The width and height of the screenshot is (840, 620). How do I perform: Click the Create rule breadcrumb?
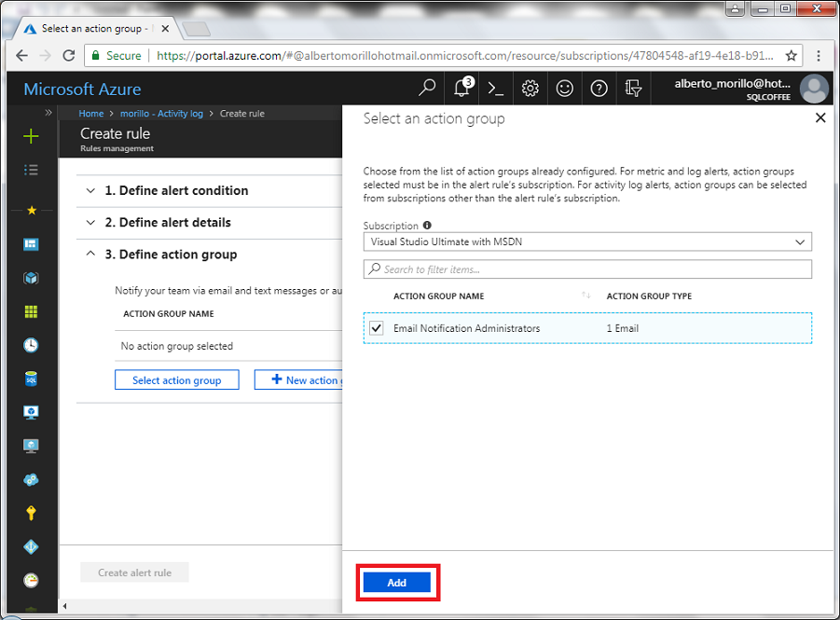point(242,114)
